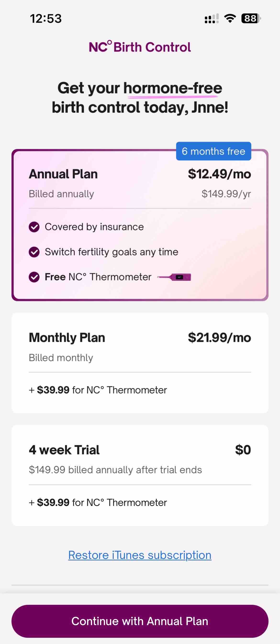This screenshot has height=644, width=280.
Task: Click Restore iTunes subscription link
Action: 140,555
